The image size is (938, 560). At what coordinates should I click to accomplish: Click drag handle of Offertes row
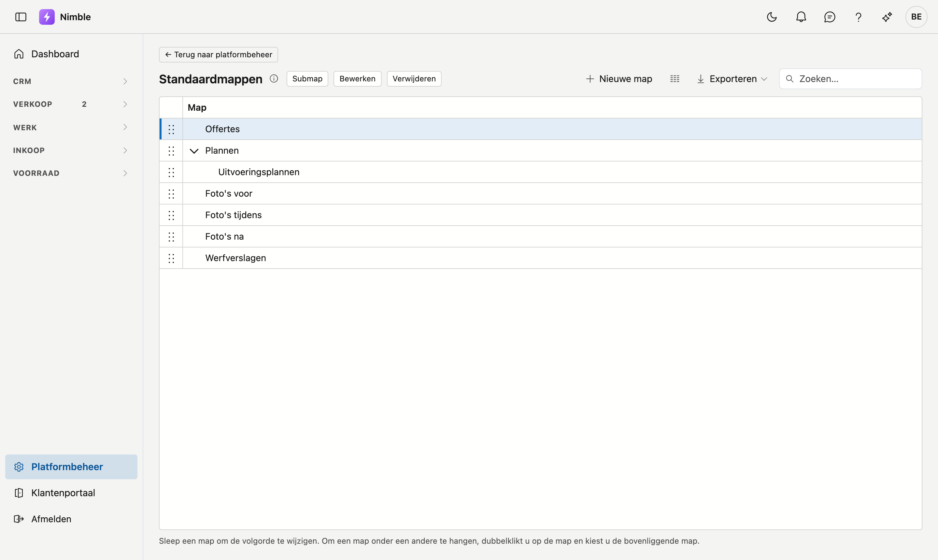point(171,129)
